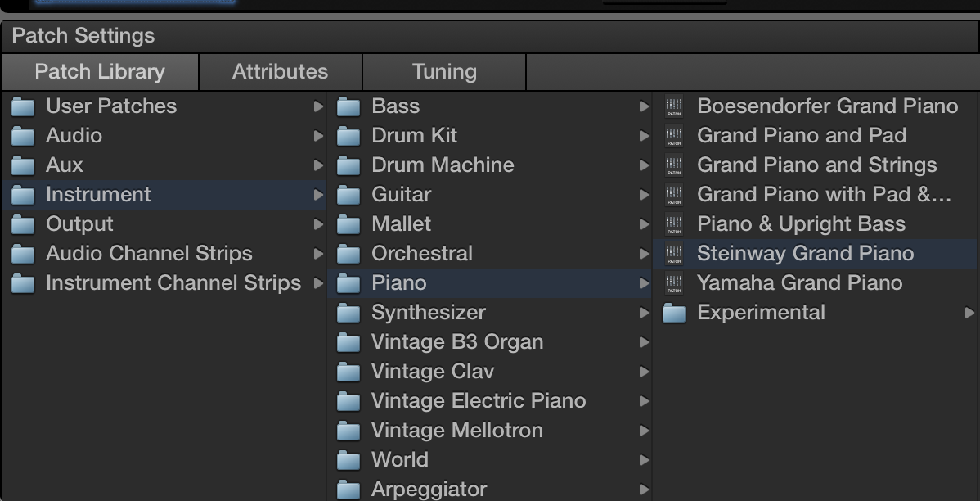Load the Yamaha Grand Piano patch

point(800,282)
